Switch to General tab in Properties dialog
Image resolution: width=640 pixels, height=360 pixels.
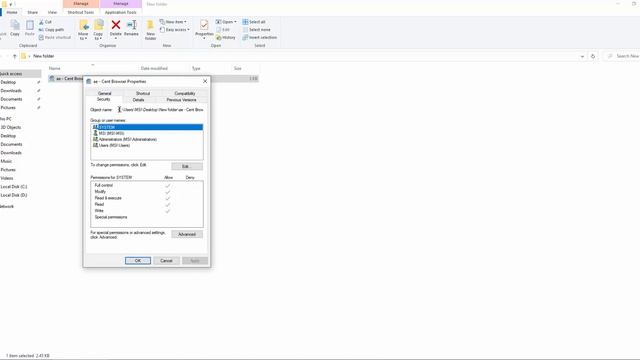click(x=104, y=93)
